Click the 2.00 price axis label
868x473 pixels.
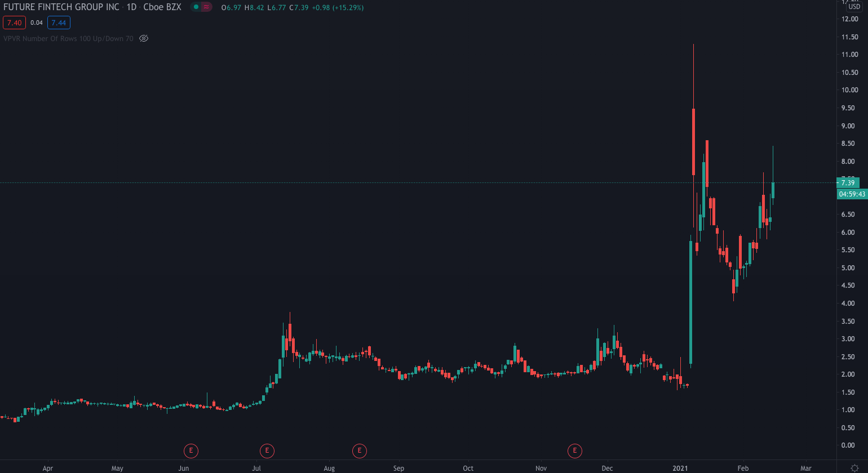pos(848,374)
